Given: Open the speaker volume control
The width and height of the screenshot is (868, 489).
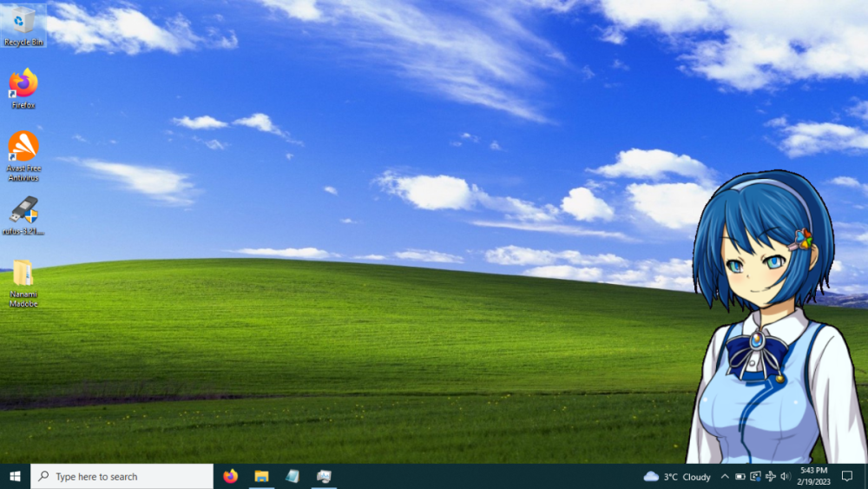Looking at the screenshot, I should 786,476.
